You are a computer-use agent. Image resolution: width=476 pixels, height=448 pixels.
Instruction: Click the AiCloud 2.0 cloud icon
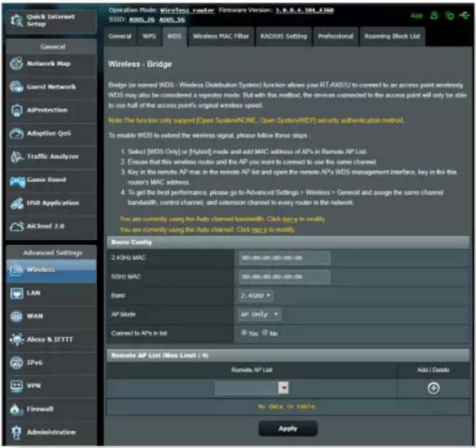(x=17, y=226)
